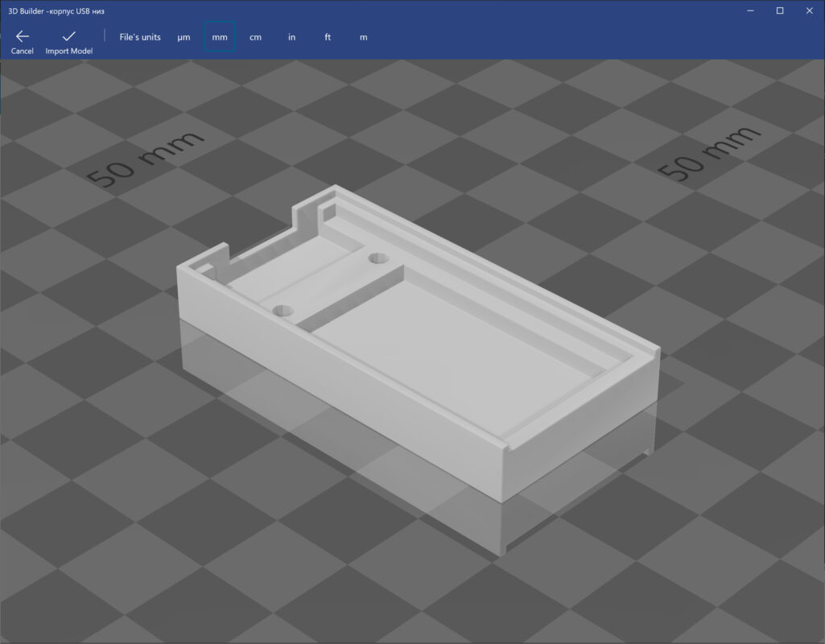Choose cm for the import units
The image size is (825, 644).
point(255,37)
